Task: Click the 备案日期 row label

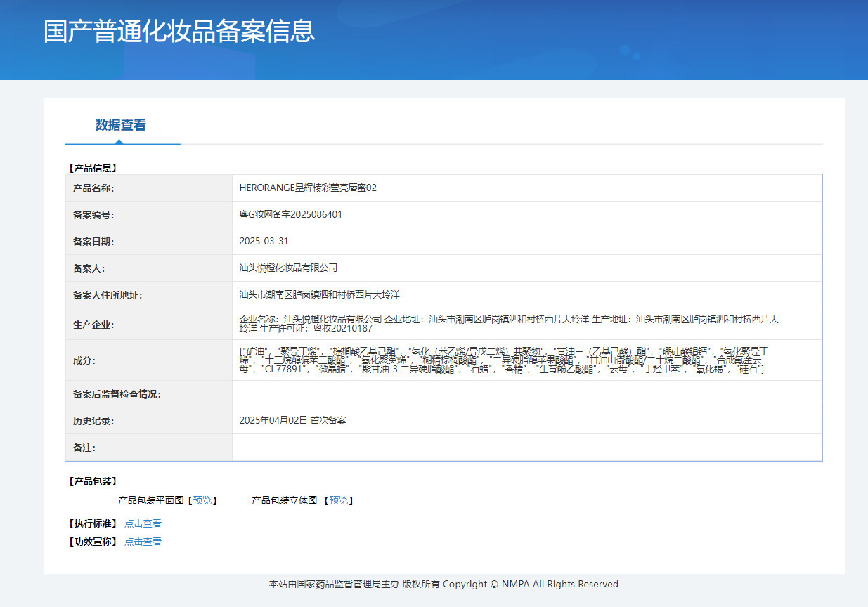Action: click(93, 242)
